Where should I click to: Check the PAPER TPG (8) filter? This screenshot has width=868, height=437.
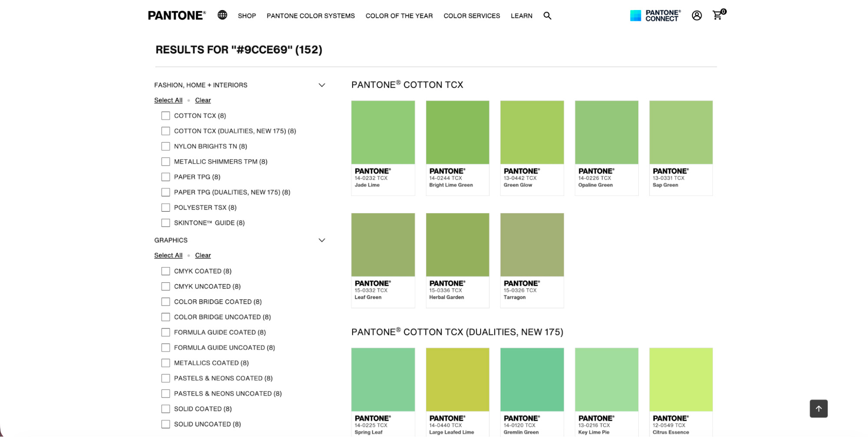pos(165,177)
